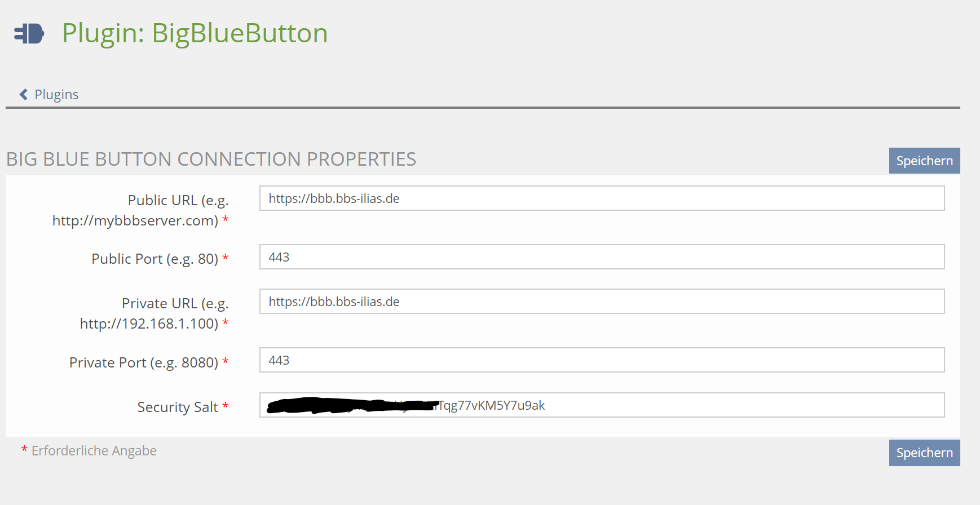Click the Public URL field label
980x505 pixels.
tap(140, 210)
